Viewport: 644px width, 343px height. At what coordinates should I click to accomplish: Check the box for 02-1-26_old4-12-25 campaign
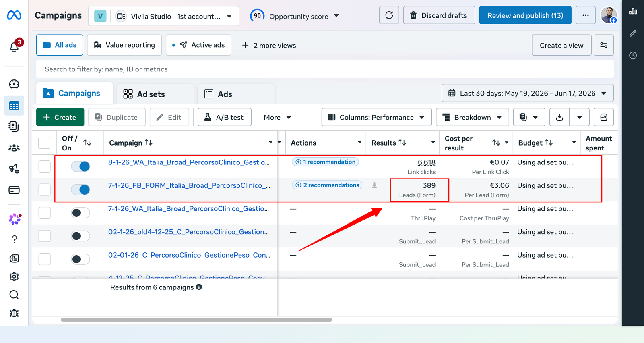44,236
